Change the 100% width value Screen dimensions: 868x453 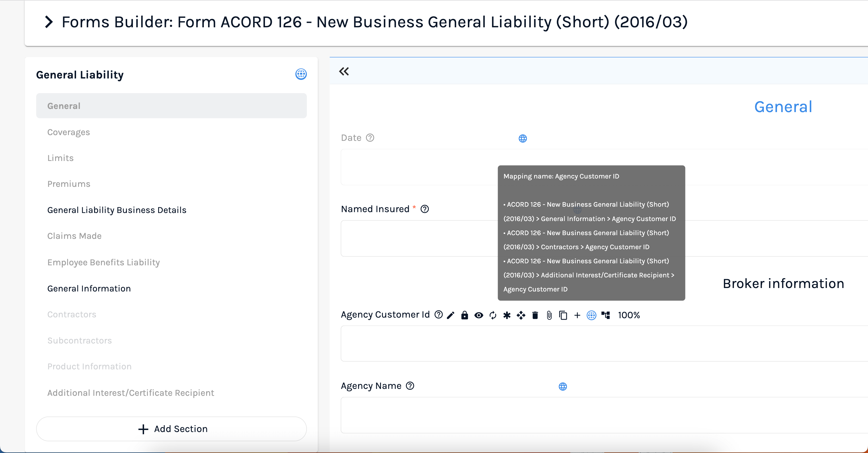point(629,315)
